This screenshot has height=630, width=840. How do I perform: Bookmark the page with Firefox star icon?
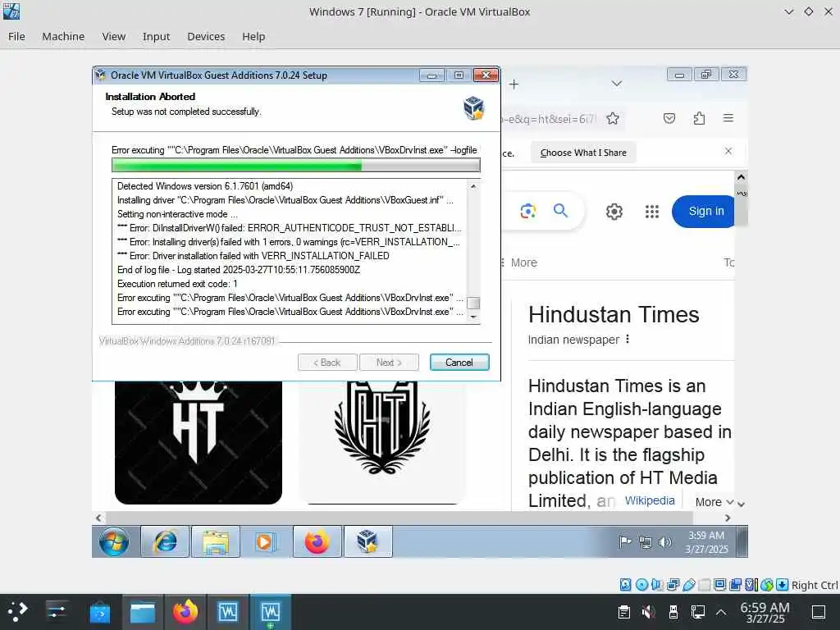613,118
